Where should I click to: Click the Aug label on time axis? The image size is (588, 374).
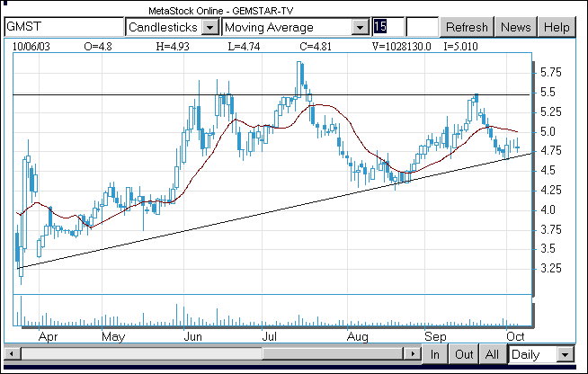[357, 336]
